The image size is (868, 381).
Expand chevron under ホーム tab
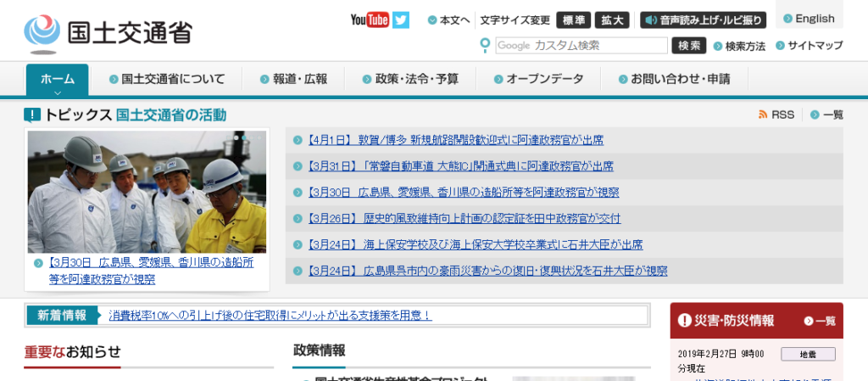(x=57, y=93)
